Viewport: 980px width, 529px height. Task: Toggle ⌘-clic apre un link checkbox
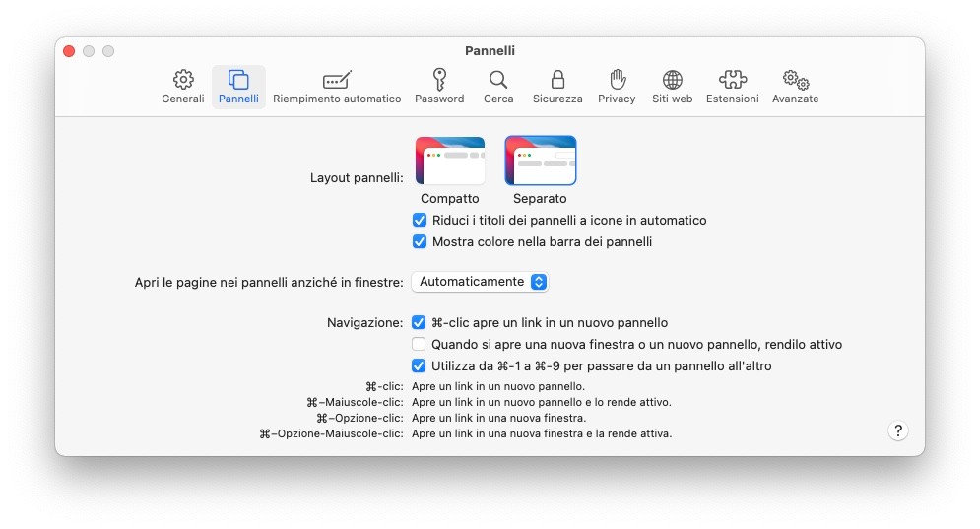coord(420,323)
